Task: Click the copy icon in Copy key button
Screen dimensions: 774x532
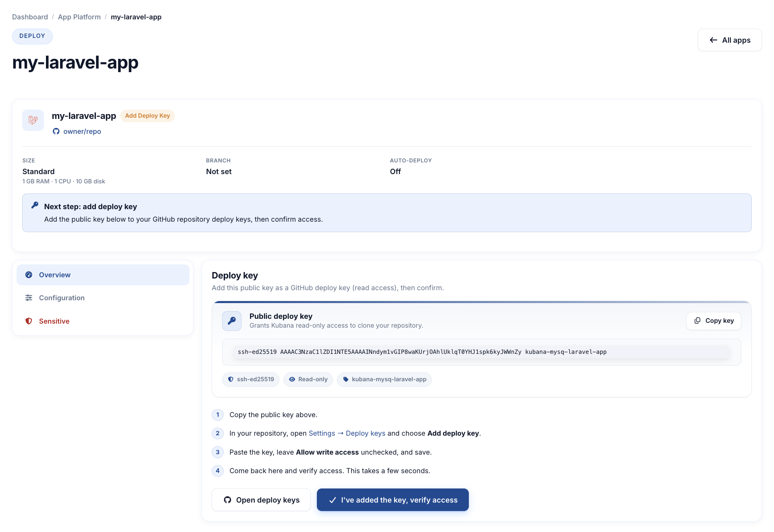Action: pyautogui.click(x=697, y=321)
